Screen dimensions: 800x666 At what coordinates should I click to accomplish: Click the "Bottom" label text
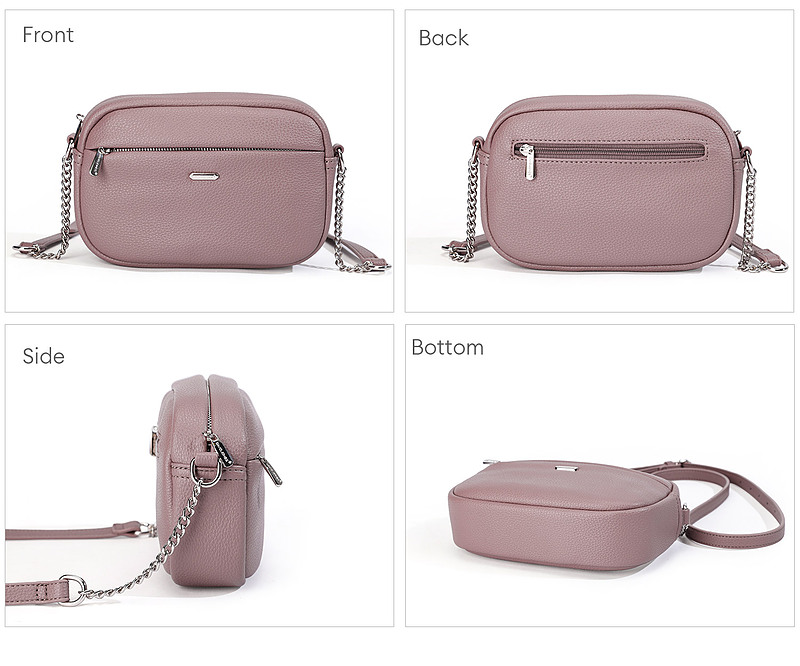[x=447, y=348]
